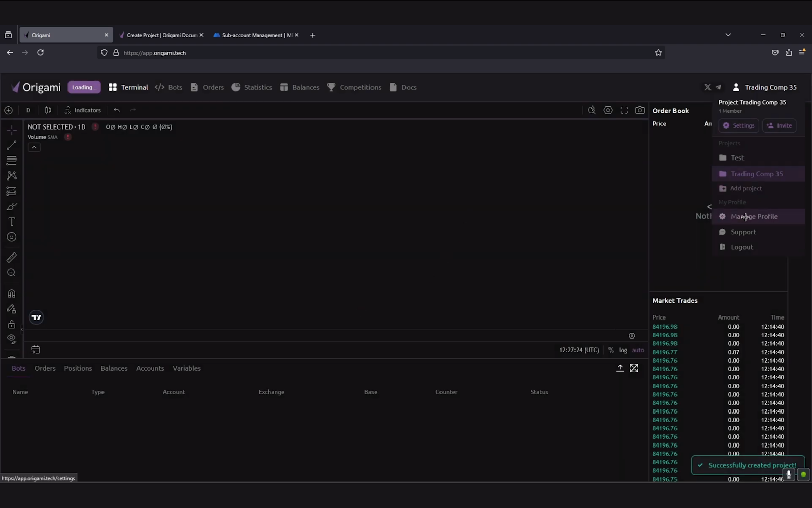Click the Loading... symbol selector badge

pyautogui.click(x=84, y=87)
